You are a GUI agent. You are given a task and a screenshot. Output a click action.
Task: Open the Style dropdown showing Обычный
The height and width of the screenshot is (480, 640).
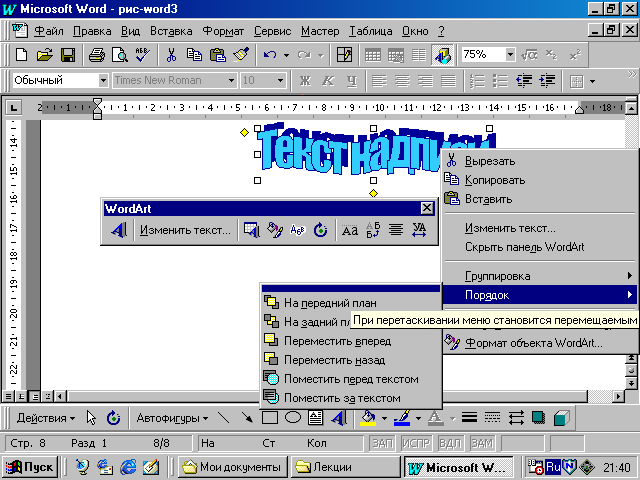tap(103, 80)
